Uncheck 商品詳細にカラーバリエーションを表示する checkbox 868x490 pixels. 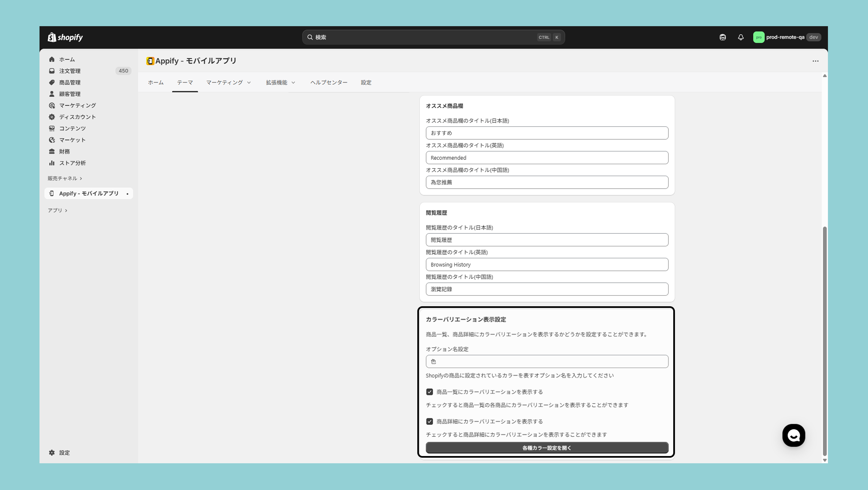(x=429, y=422)
